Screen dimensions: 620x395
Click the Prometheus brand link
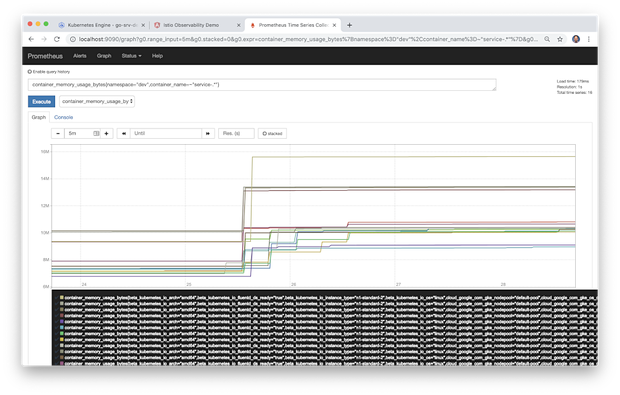[45, 56]
